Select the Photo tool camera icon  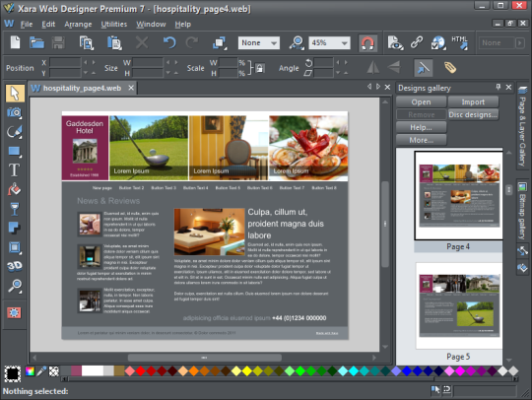[x=14, y=112]
